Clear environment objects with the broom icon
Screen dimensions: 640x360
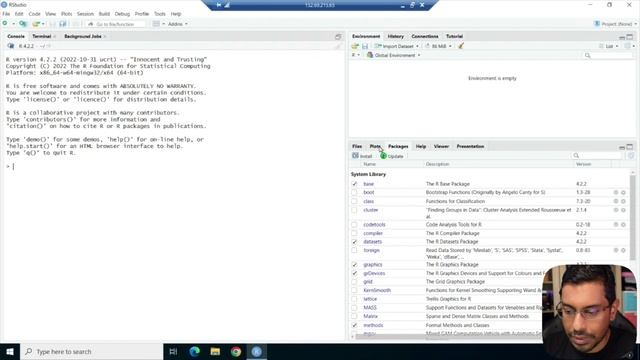click(x=461, y=46)
